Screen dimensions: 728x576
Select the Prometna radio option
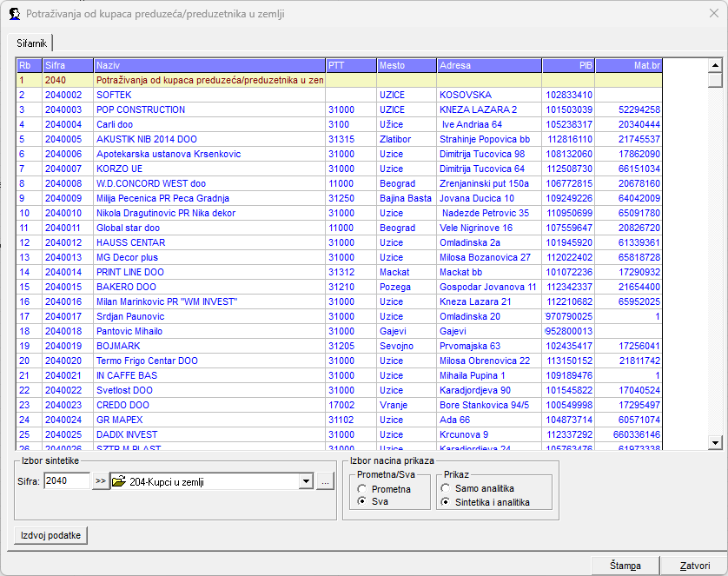tap(362, 489)
